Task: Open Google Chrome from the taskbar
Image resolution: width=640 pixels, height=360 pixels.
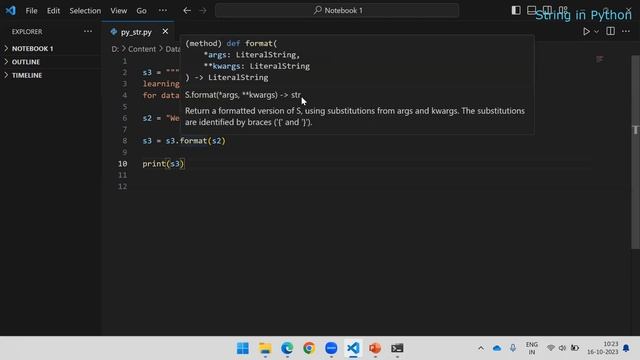Action: tap(309, 348)
